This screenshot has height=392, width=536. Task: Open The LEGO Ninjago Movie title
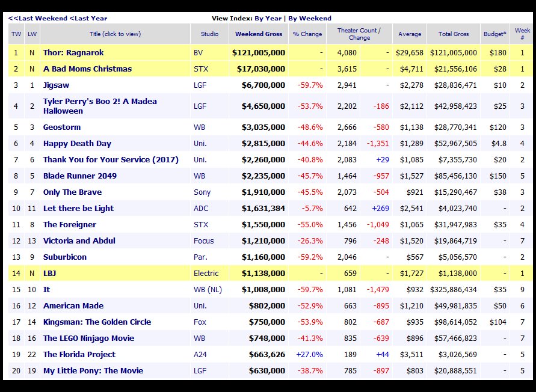(x=89, y=338)
